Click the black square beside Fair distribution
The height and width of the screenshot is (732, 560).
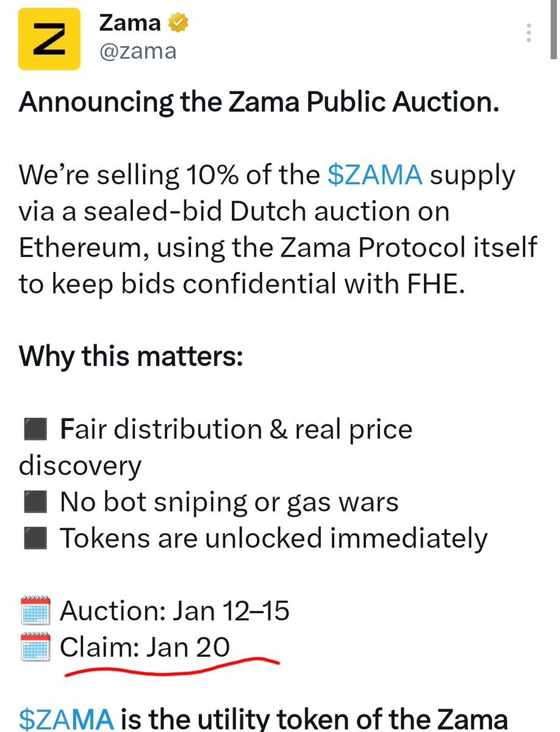(x=32, y=431)
